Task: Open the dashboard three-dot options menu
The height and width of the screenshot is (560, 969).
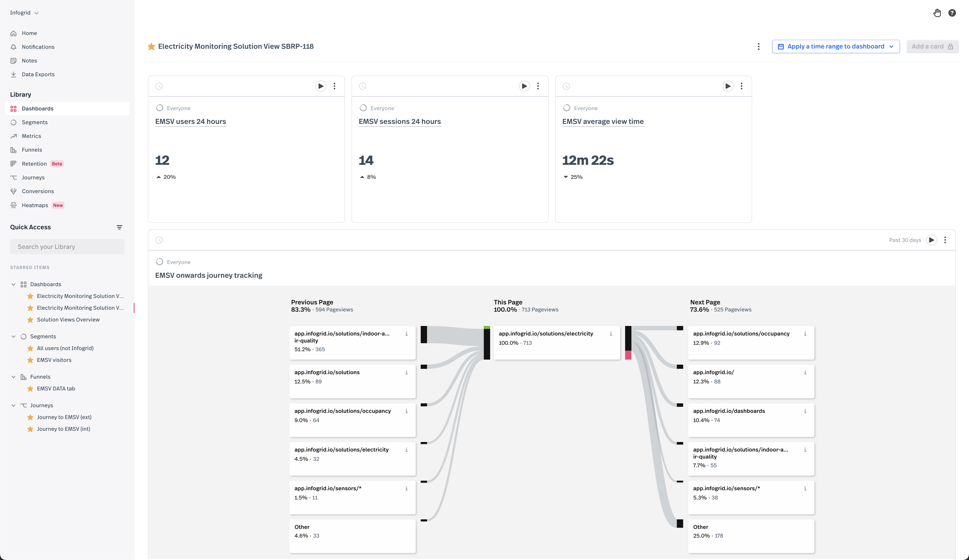Action: (758, 47)
